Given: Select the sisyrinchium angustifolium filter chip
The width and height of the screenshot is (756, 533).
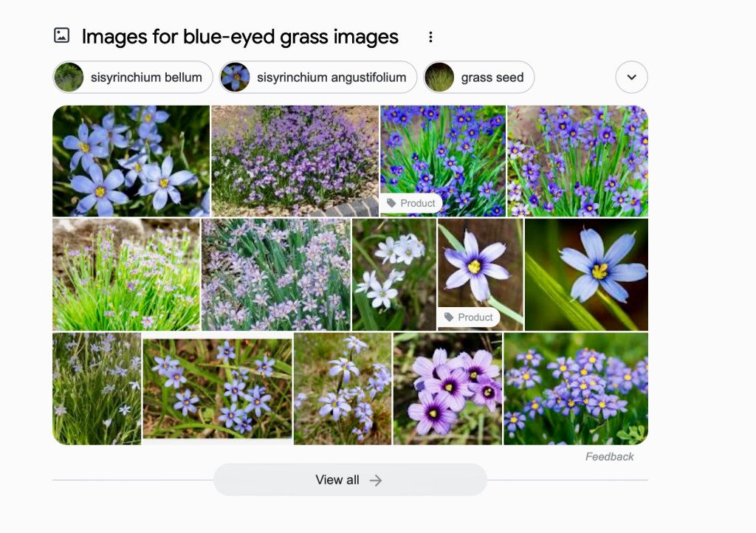Looking at the screenshot, I should point(317,77).
